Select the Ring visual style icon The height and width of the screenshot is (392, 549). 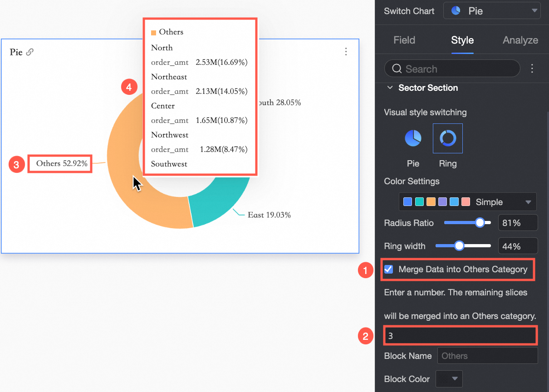pyautogui.click(x=448, y=138)
